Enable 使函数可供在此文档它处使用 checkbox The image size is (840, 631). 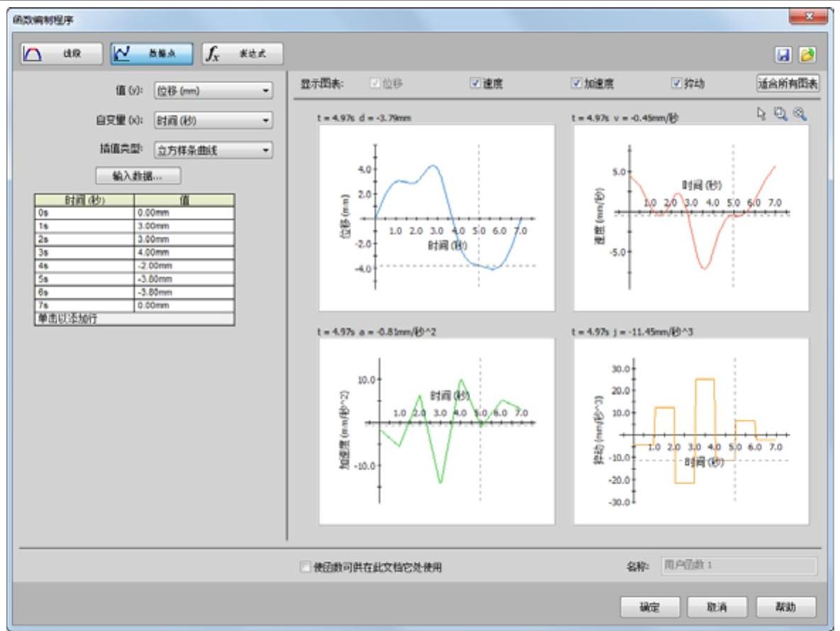coord(305,566)
